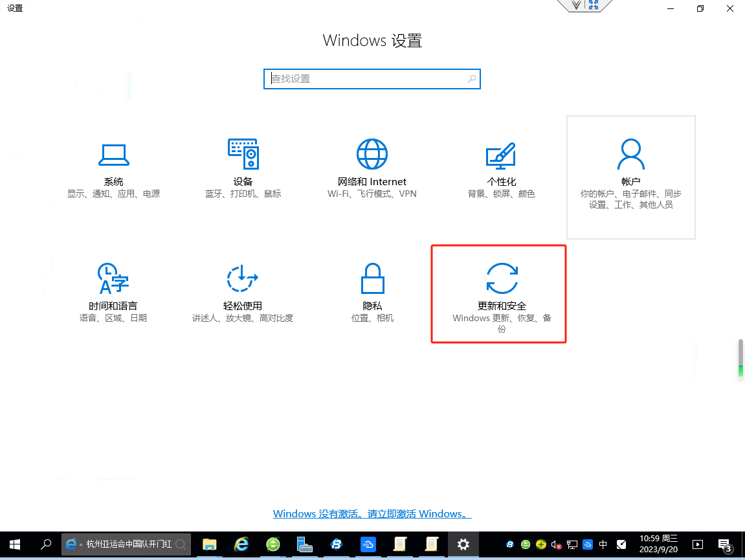
Task: Open the Windows Start menu
Action: tap(15, 544)
